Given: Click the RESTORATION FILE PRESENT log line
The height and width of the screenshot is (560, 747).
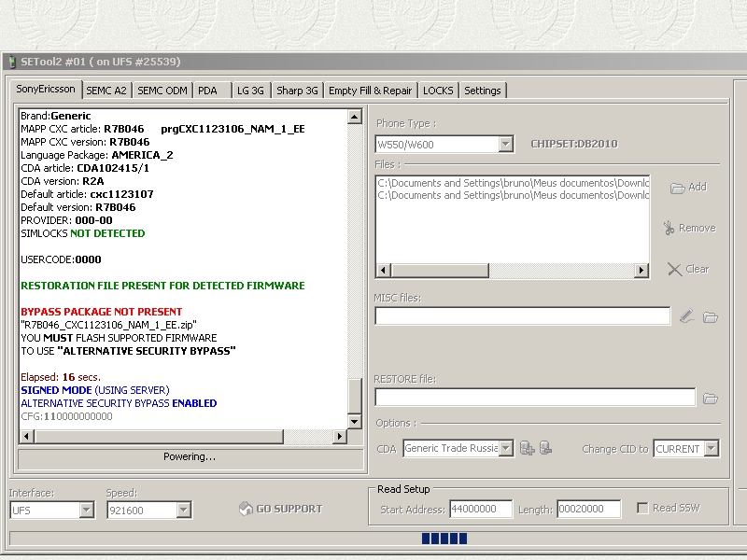Looking at the screenshot, I should 162,286.
